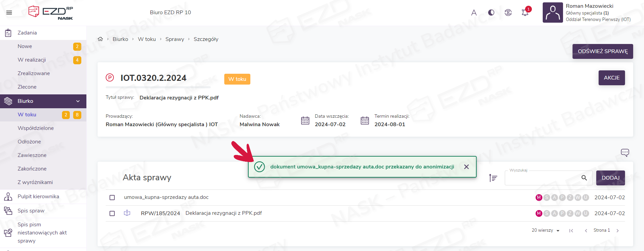644x251 pixels.
Task: Open the AKCJE actions menu
Action: pyautogui.click(x=611, y=78)
